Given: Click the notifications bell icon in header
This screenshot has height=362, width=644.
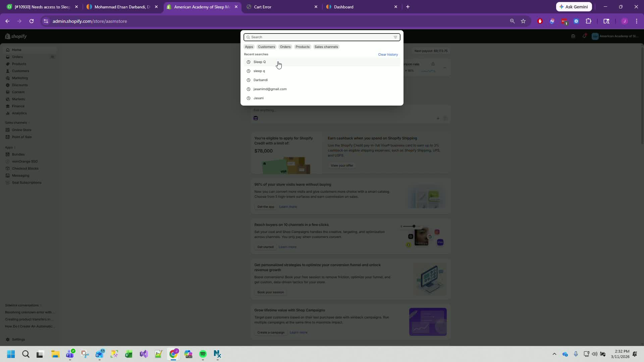Looking at the screenshot, I should pyautogui.click(x=584, y=36).
